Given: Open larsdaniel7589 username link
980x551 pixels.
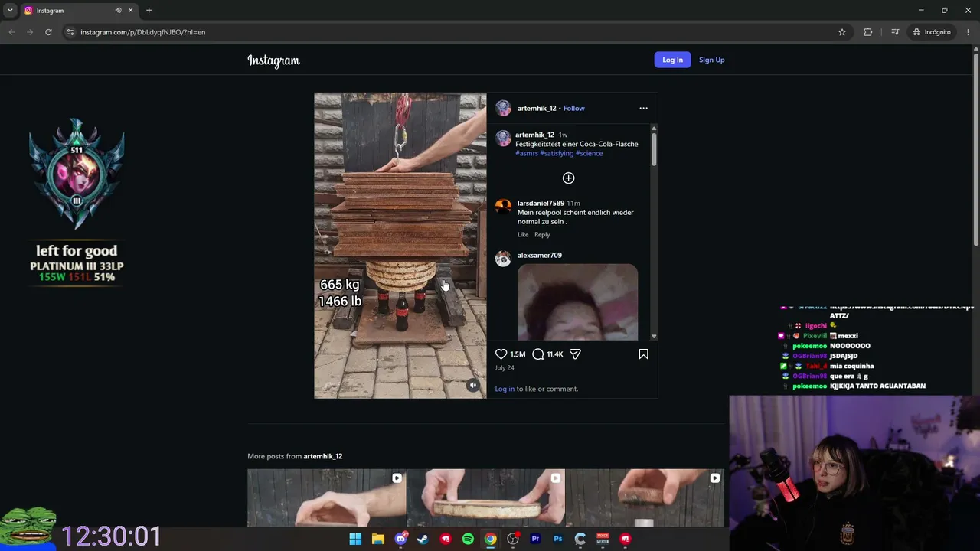Looking at the screenshot, I should click(541, 204).
